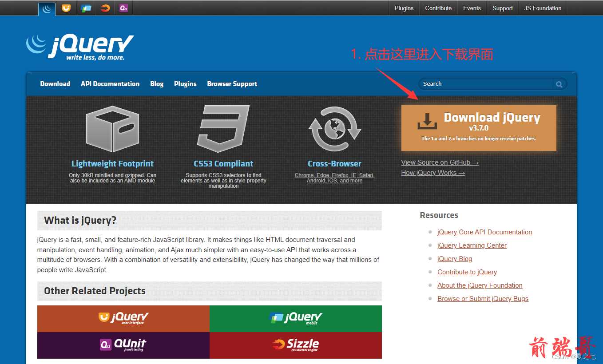The width and height of the screenshot is (603, 364).
Task: Open the Chrome, Edge, Firefox browser list link
Action: [334, 178]
